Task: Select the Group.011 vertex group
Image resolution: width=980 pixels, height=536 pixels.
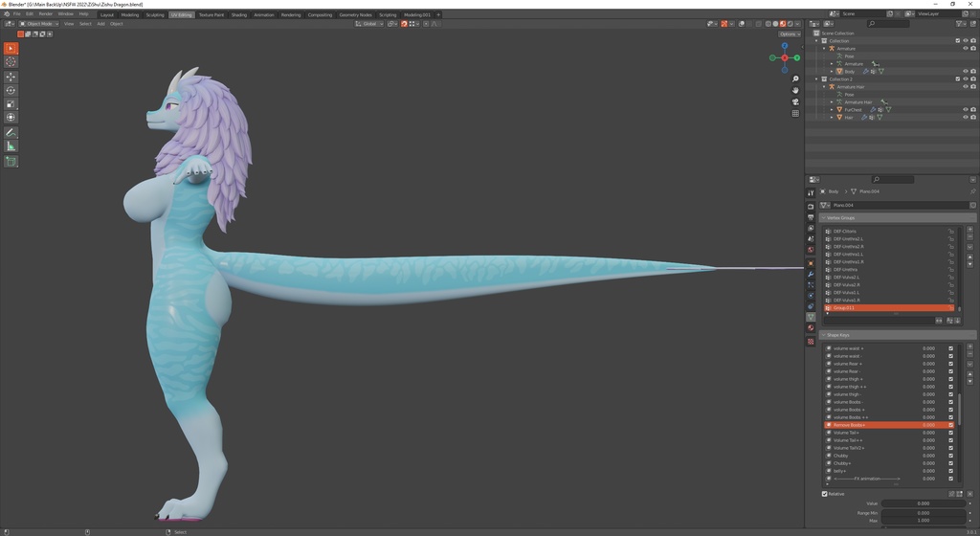Action: (x=889, y=307)
